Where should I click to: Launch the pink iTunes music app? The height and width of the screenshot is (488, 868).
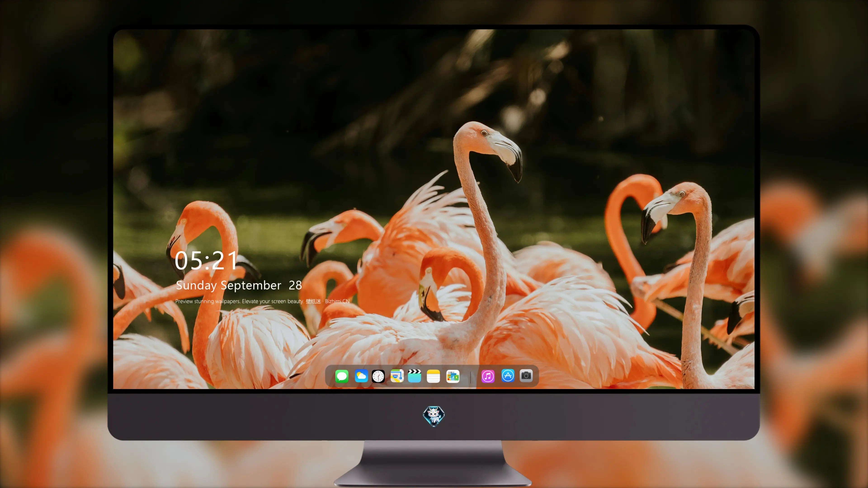click(x=488, y=376)
